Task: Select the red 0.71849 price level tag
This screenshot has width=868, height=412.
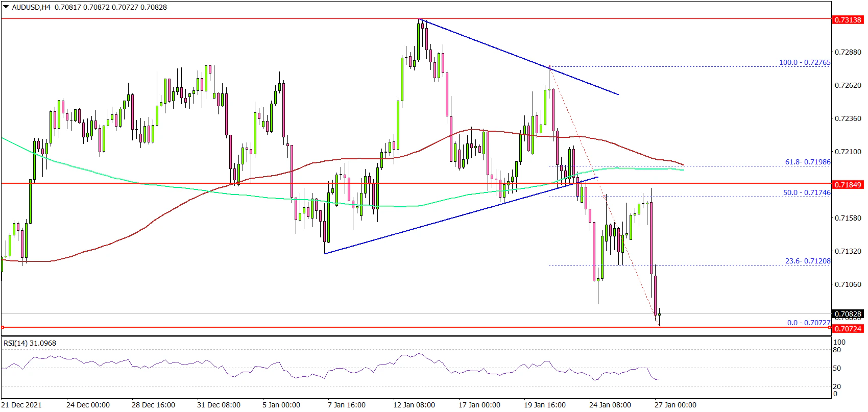Action: [848, 184]
